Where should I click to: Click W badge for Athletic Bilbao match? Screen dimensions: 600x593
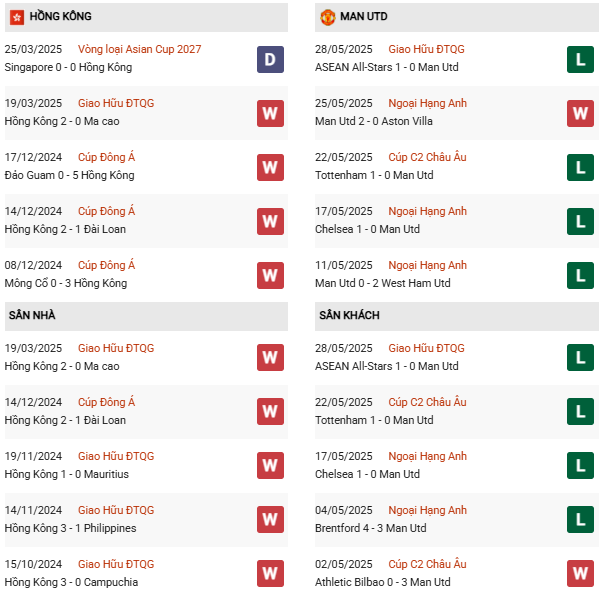580,573
